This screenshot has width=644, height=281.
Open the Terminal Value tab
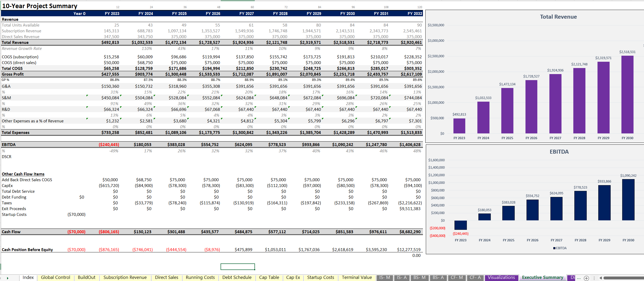(x=357, y=278)
